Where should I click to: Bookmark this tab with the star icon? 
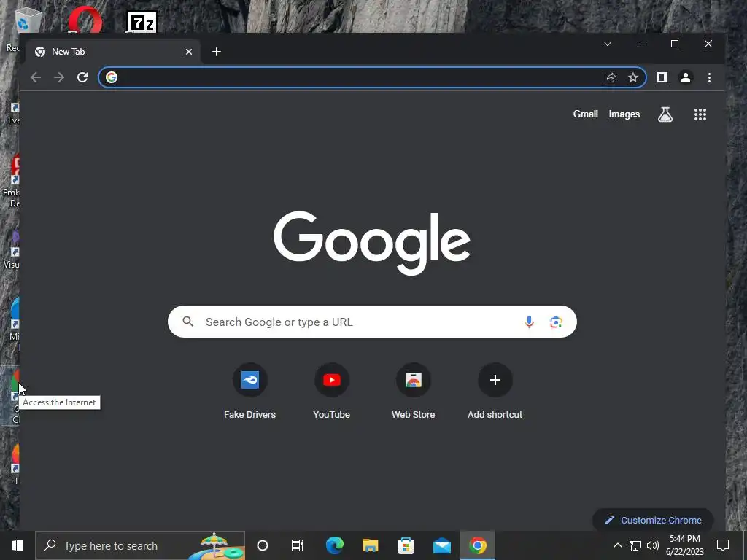point(632,77)
